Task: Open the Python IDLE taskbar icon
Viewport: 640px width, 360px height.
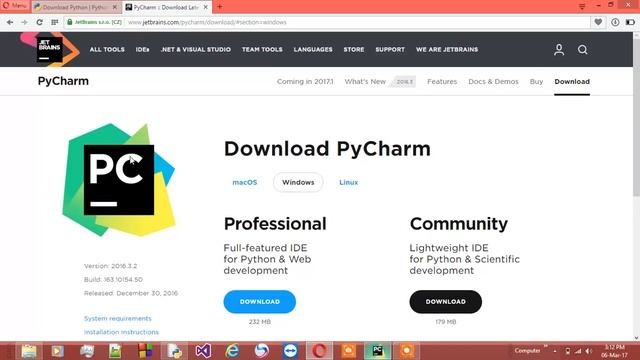Action: (x=174, y=351)
